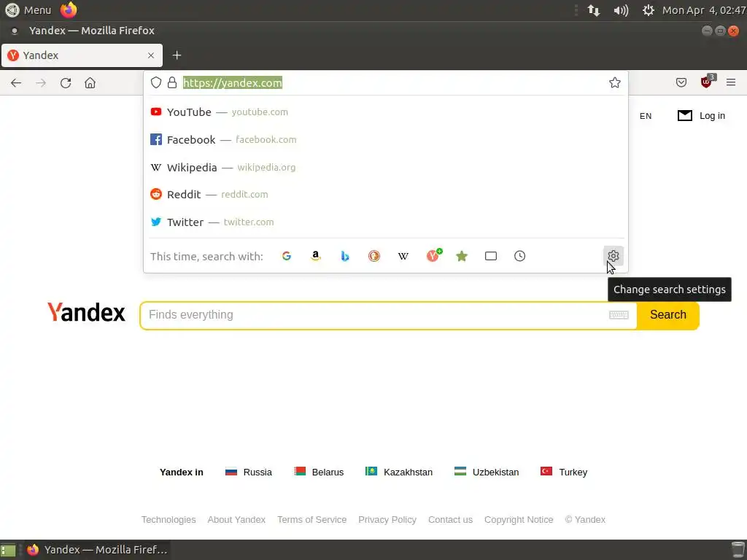The width and height of the screenshot is (747, 560).
Task: Search history with the clock icon
Action: 519,256
